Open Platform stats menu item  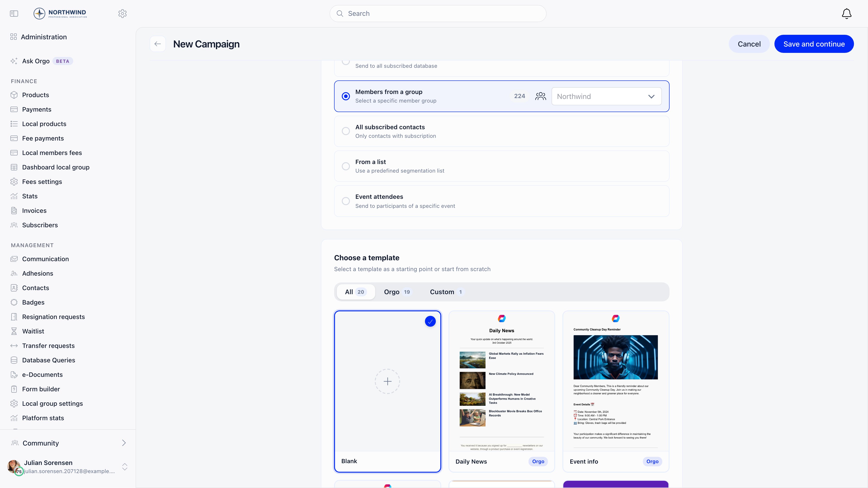43,418
